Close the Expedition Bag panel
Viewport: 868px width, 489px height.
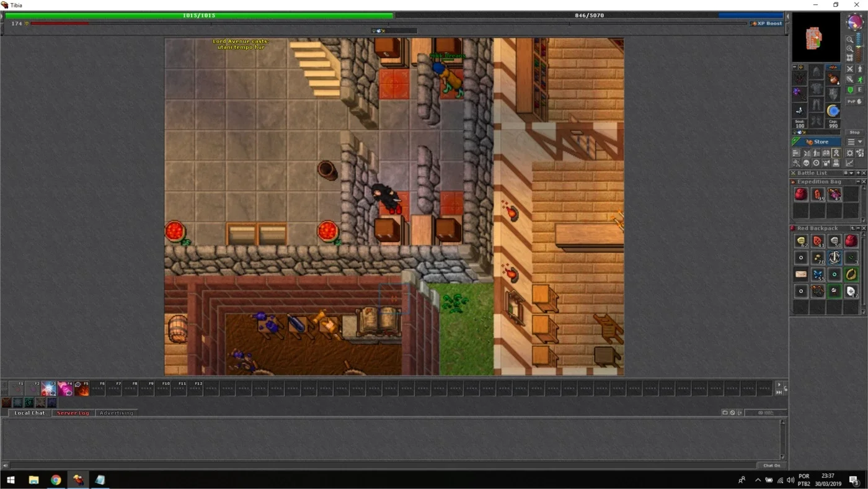(x=864, y=182)
